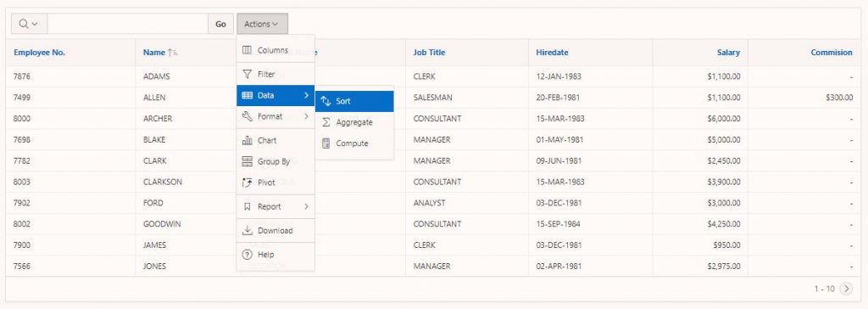868x309 pixels.
Task: Focus the report search text field
Action: click(x=128, y=24)
